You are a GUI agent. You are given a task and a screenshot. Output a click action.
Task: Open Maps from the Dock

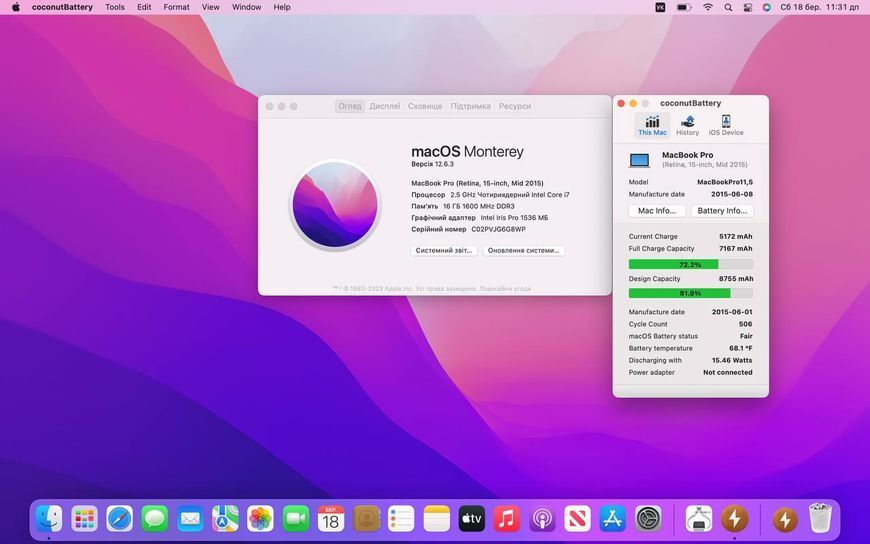pos(225,519)
